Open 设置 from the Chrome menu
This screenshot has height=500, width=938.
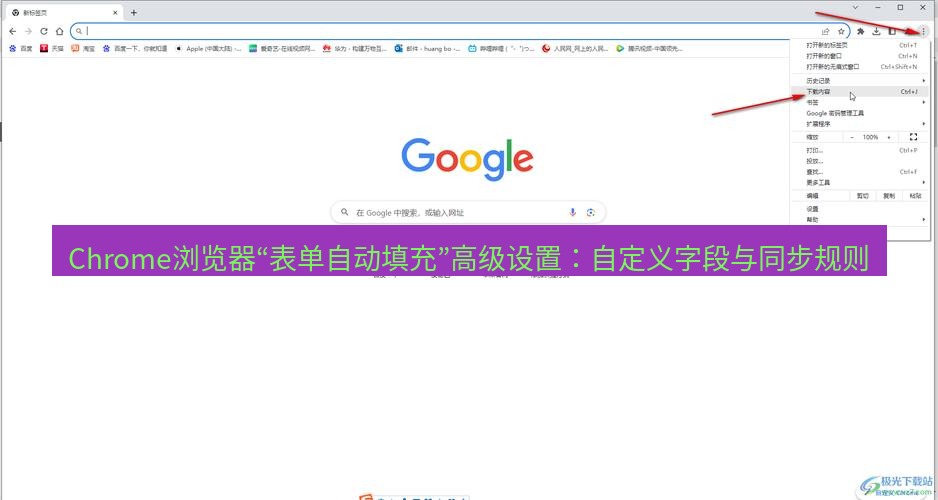coord(861,209)
